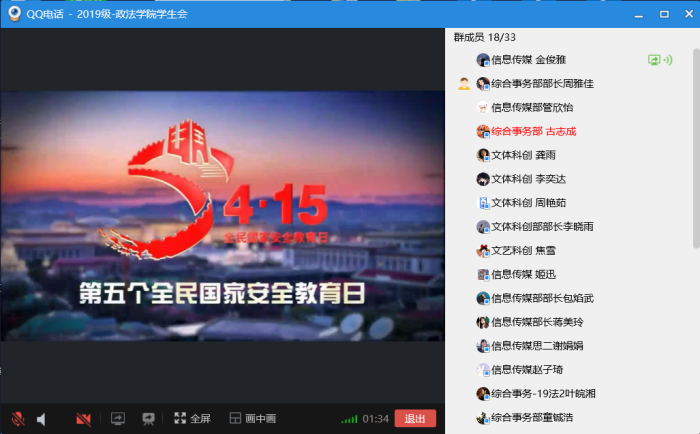Click avatar of 焦雪
This screenshot has width=700, height=434.
click(483, 250)
